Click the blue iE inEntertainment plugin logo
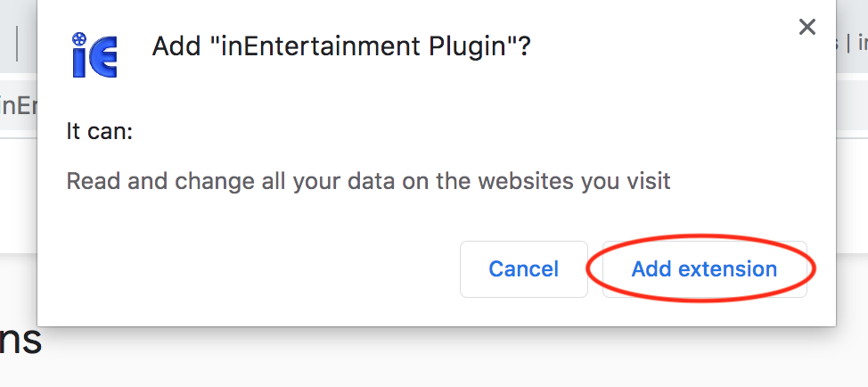This screenshot has height=387, width=868. tap(94, 54)
